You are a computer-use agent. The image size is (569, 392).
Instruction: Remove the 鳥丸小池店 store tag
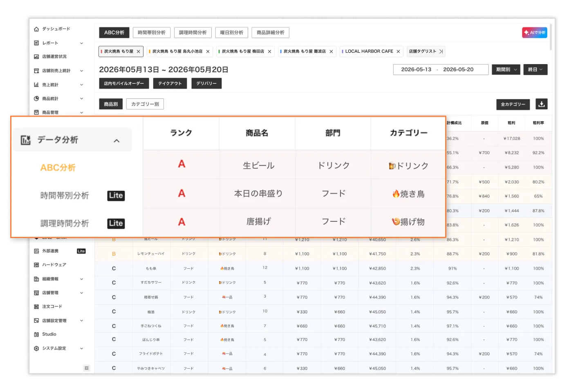(x=208, y=51)
